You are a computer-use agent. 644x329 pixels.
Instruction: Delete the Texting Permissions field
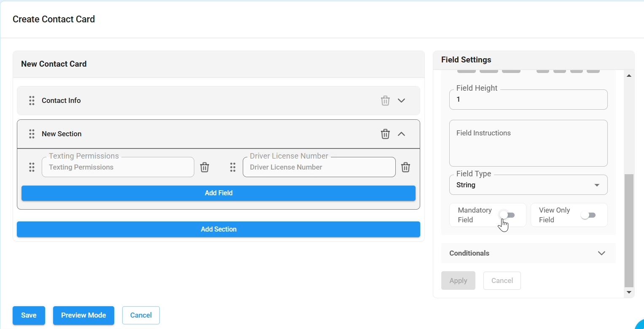204,167
